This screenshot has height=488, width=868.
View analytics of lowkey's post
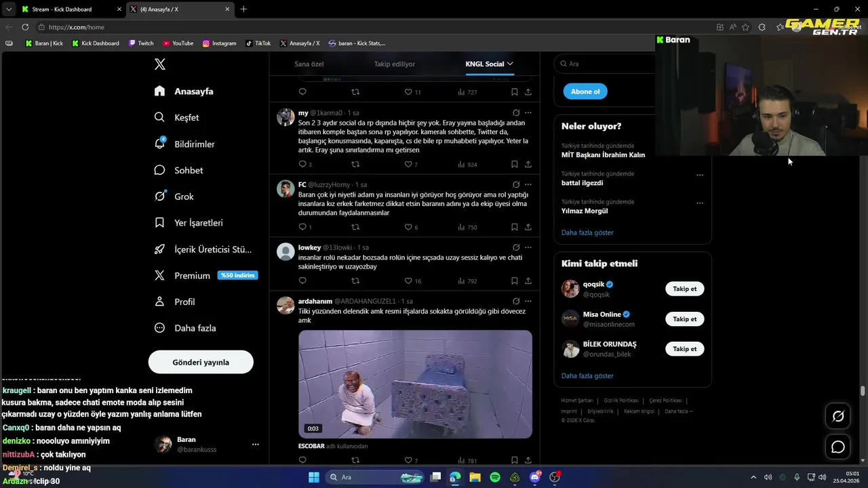coord(467,281)
